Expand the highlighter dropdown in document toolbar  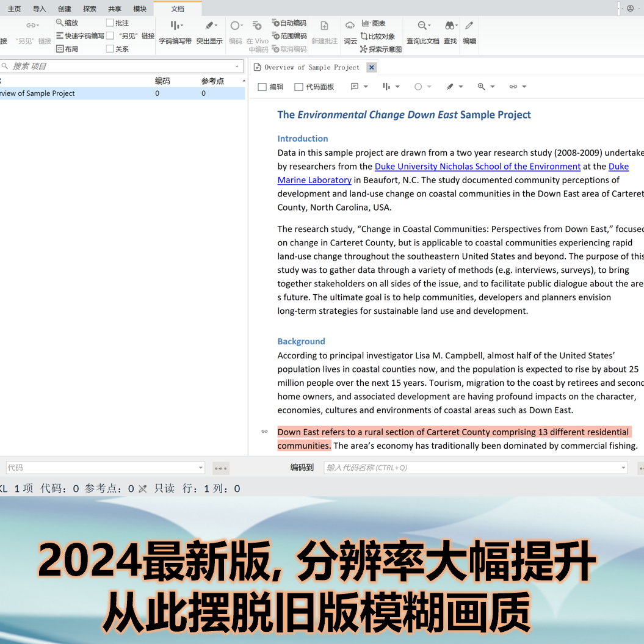pos(460,87)
